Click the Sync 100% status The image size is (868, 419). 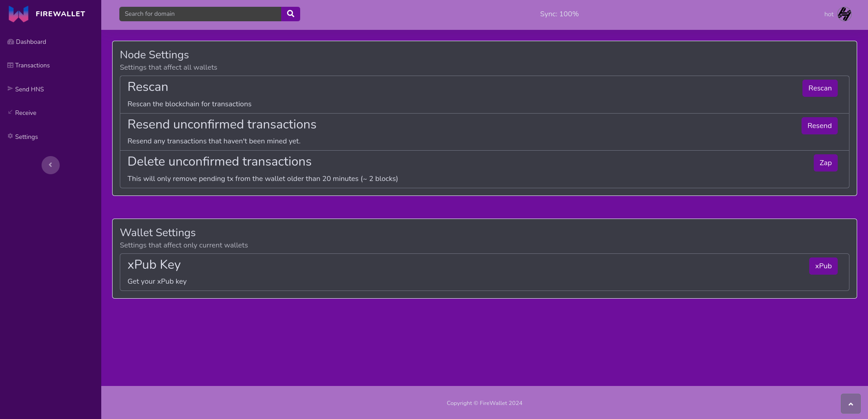point(559,14)
